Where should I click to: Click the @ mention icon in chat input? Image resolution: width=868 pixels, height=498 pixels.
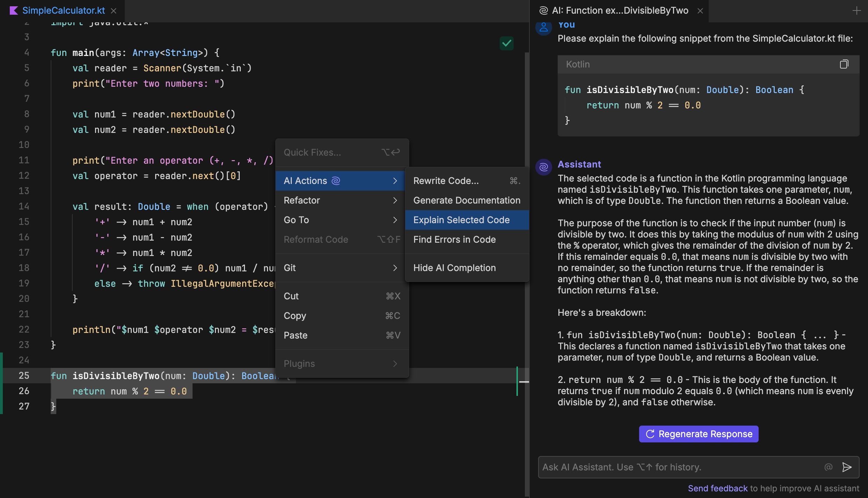829,467
